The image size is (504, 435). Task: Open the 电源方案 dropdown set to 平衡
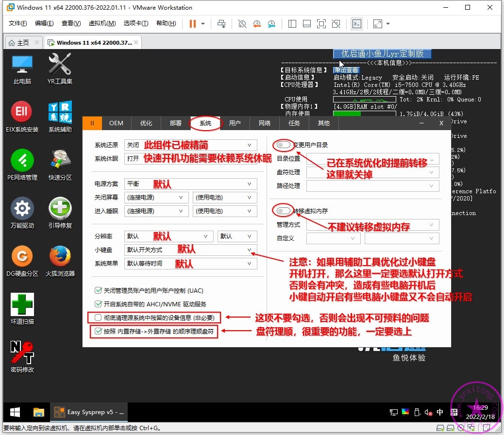pyautogui.click(x=191, y=184)
